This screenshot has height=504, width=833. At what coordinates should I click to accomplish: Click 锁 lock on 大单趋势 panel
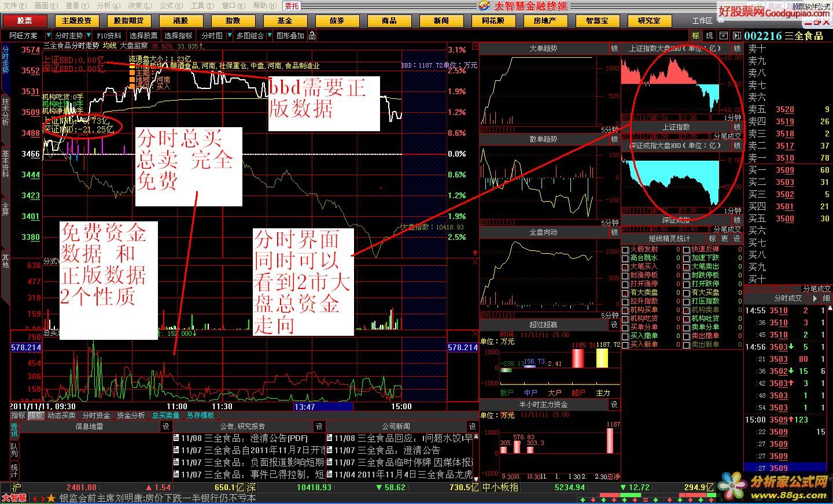[x=614, y=49]
